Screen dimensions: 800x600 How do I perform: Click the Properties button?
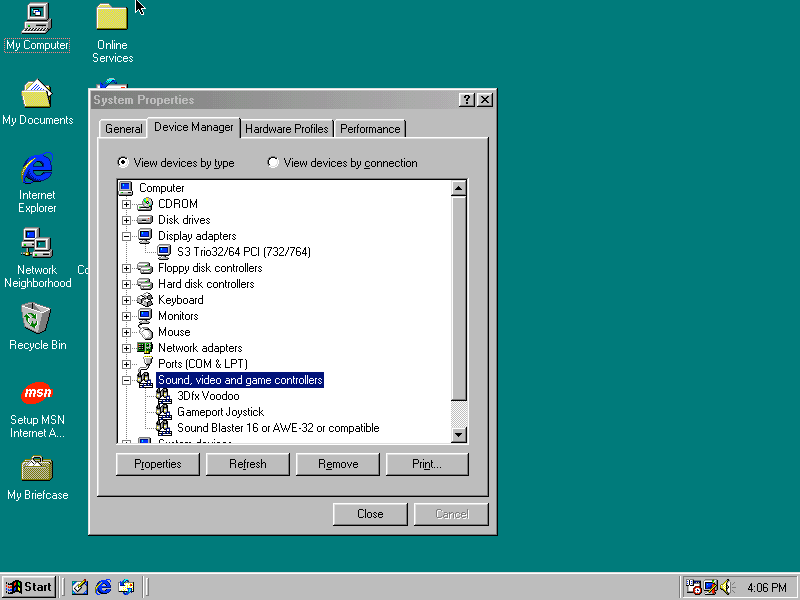coord(158,464)
